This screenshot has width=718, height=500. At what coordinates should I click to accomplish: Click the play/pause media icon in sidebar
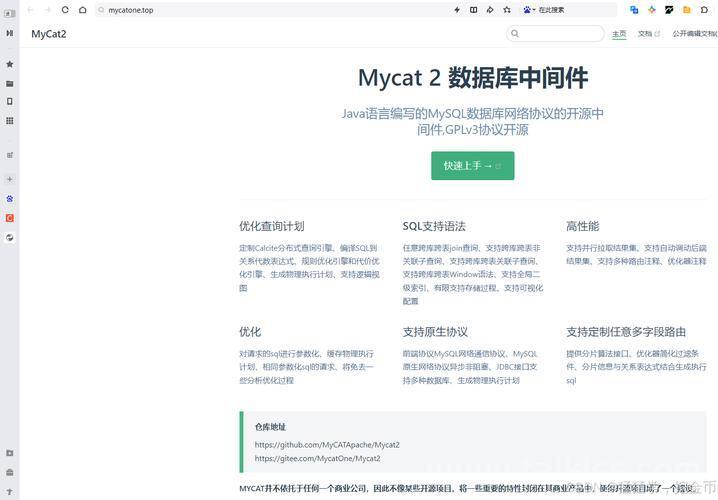click(x=10, y=33)
